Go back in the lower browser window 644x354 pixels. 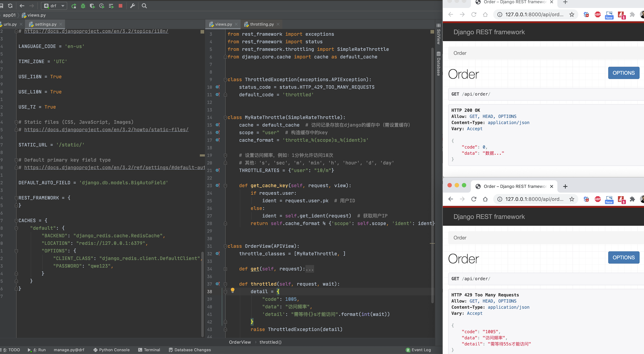pyautogui.click(x=451, y=199)
